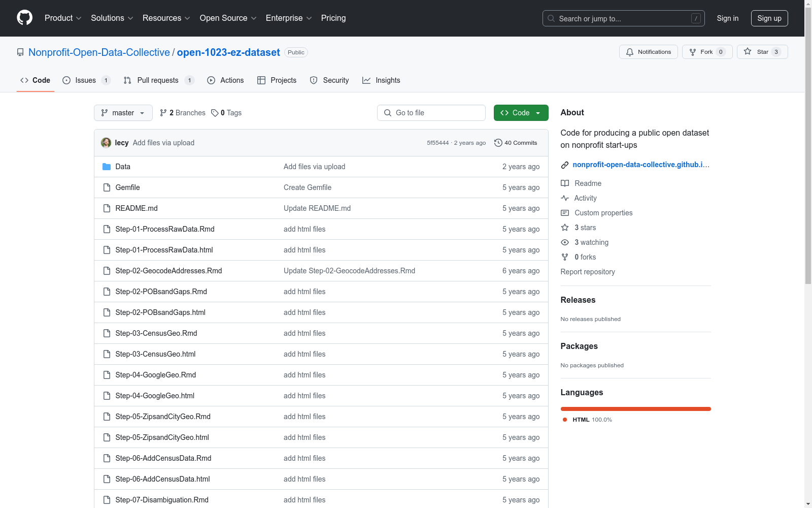This screenshot has width=812, height=508.
Task: Jump to the Readme section
Action: point(581,183)
